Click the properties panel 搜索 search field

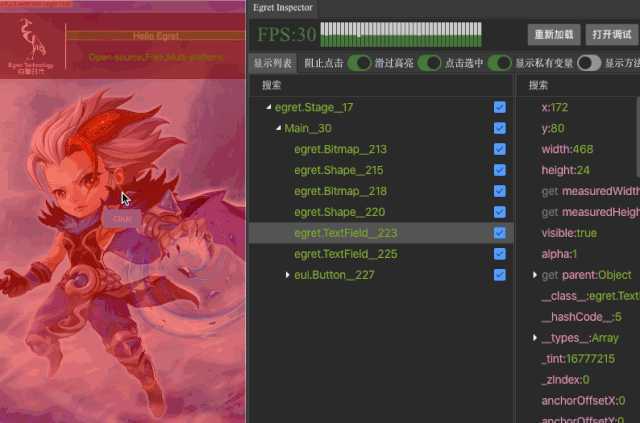[579, 85]
